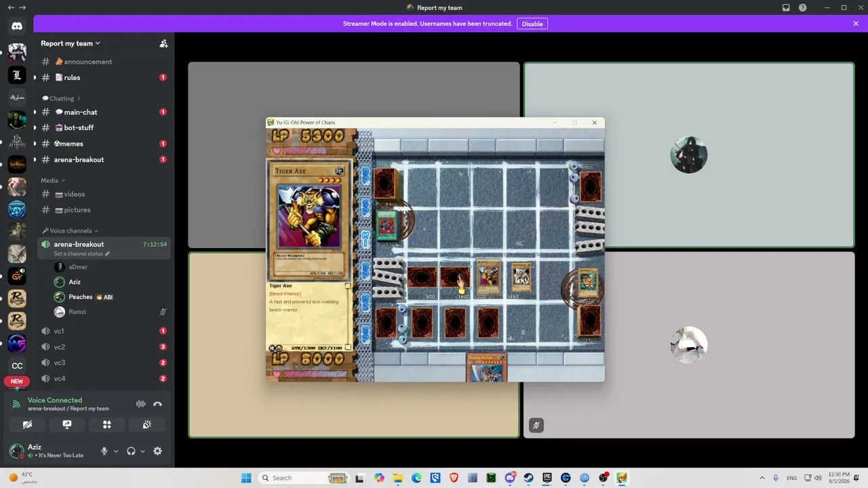Go forward with the top-left arrow

22,7
